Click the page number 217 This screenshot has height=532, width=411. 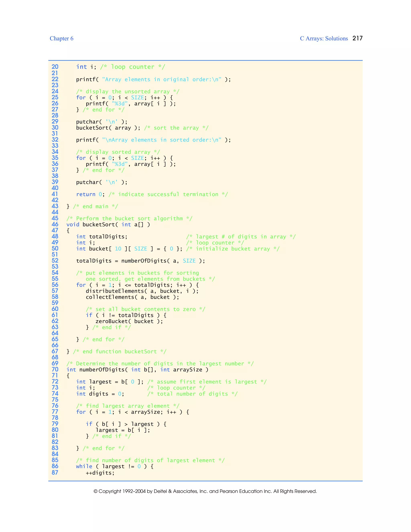357,38
